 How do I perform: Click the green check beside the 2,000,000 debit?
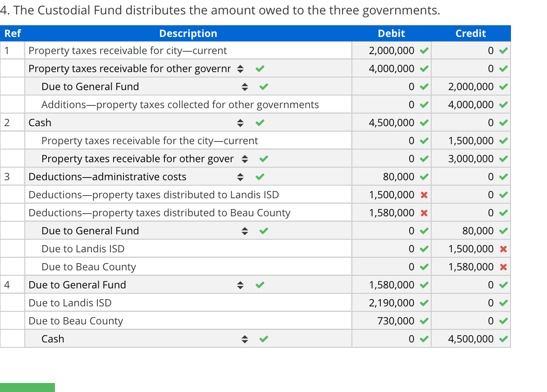point(424,50)
